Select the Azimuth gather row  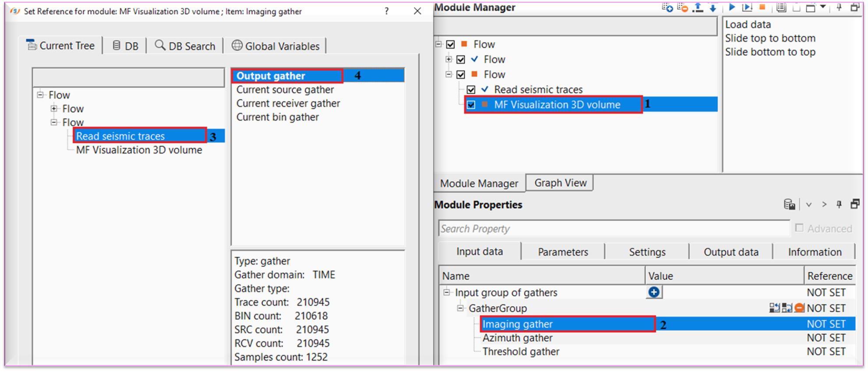tap(517, 338)
